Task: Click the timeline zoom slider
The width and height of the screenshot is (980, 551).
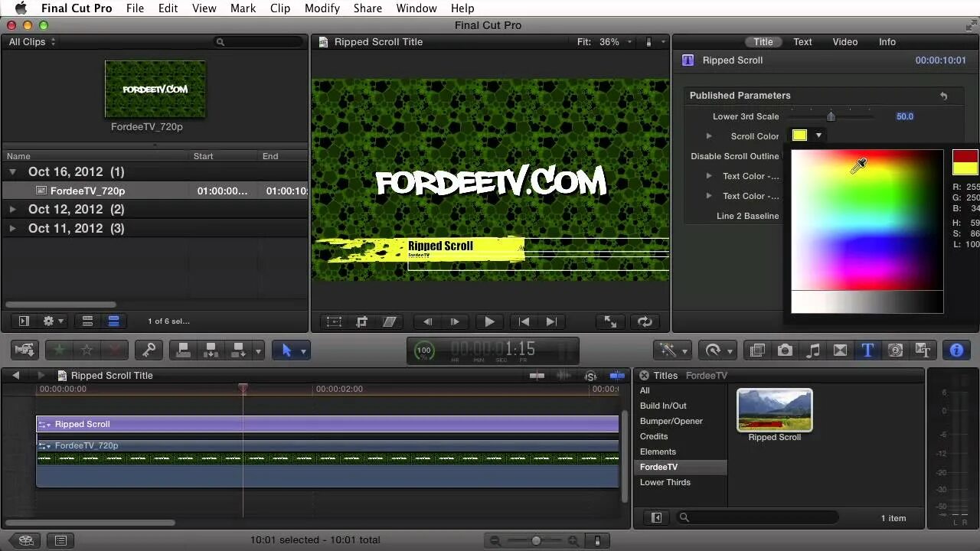Action: pos(536,540)
